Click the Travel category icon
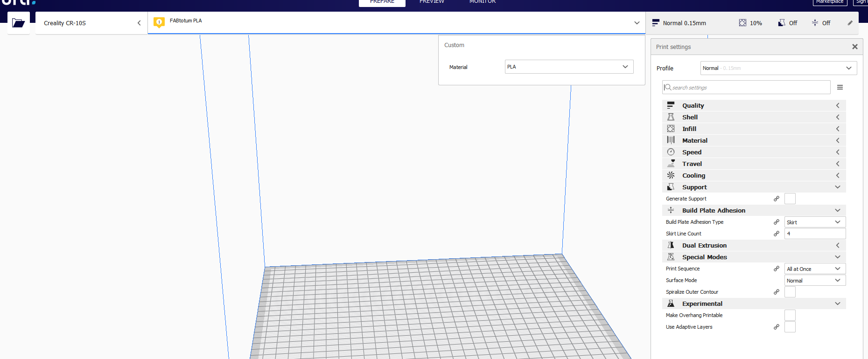Screen dimensions: 868x359 [x=671, y=164]
